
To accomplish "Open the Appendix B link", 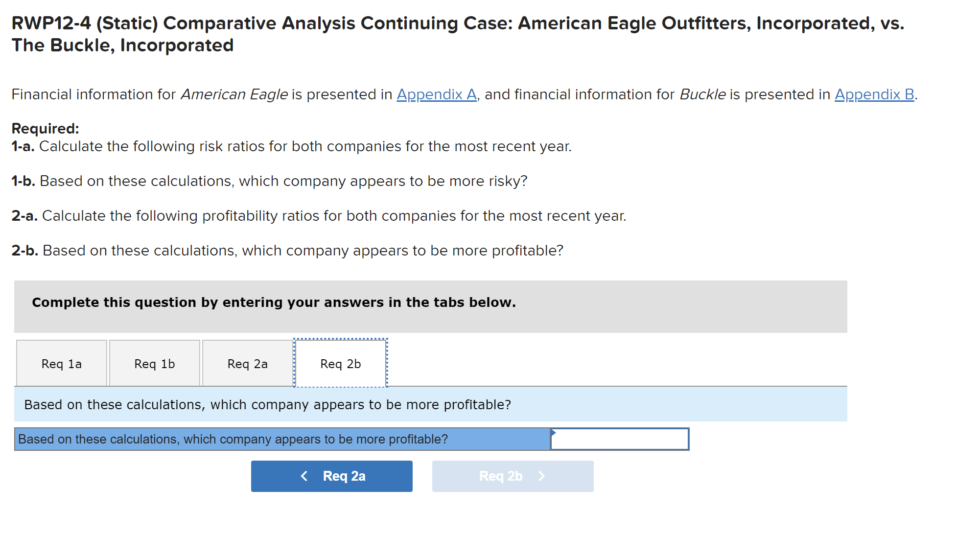I will click(x=874, y=94).
